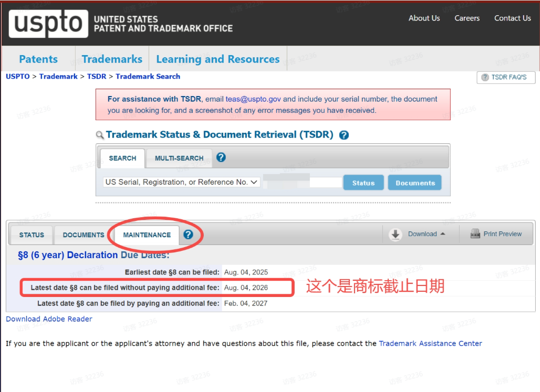The width and height of the screenshot is (540, 392).
Task: Select the Aug. 04, 2025 date value
Action: [x=246, y=272]
